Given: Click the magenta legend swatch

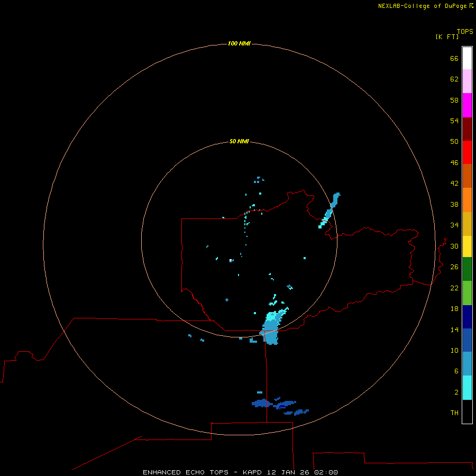Looking at the screenshot, I should tap(467, 105).
